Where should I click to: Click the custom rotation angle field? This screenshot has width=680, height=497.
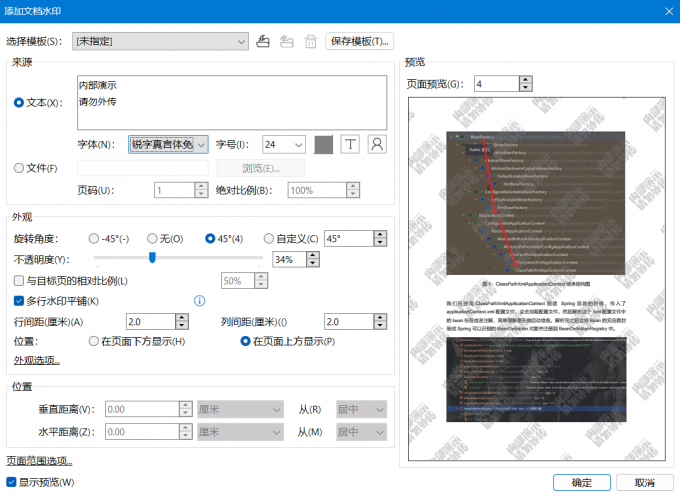(x=349, y=239)
